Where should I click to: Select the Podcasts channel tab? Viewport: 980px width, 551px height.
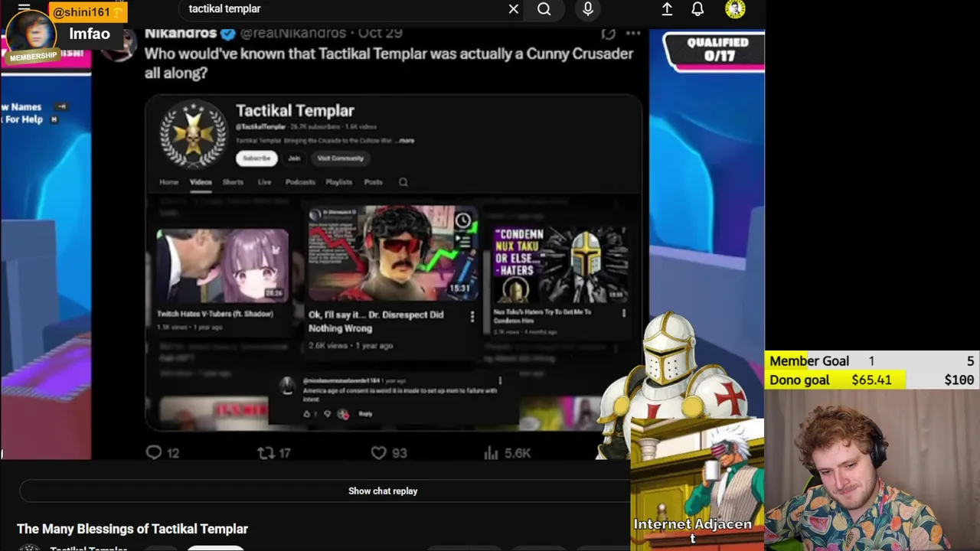coord(300,182)
